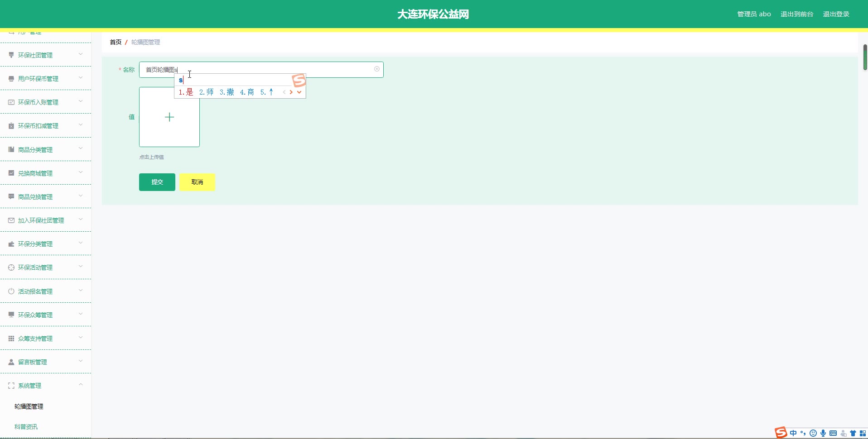Click the Sogou account person icon

(x=843, y=433)
